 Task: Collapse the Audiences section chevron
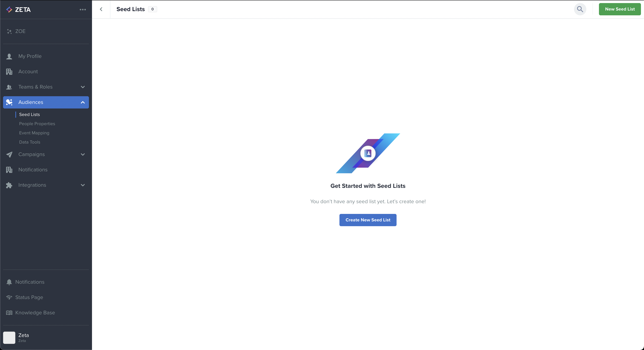coord(83,102)
